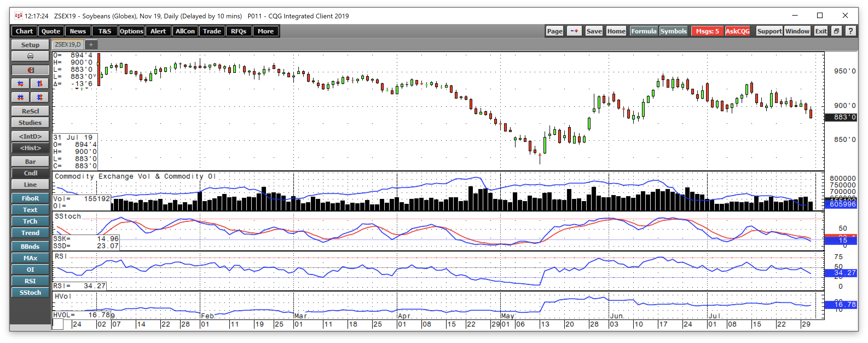The width and height of the screenshot is (868, 343).
Task: Select the ZSEX19,D chart tab
Action: (68, 45)
